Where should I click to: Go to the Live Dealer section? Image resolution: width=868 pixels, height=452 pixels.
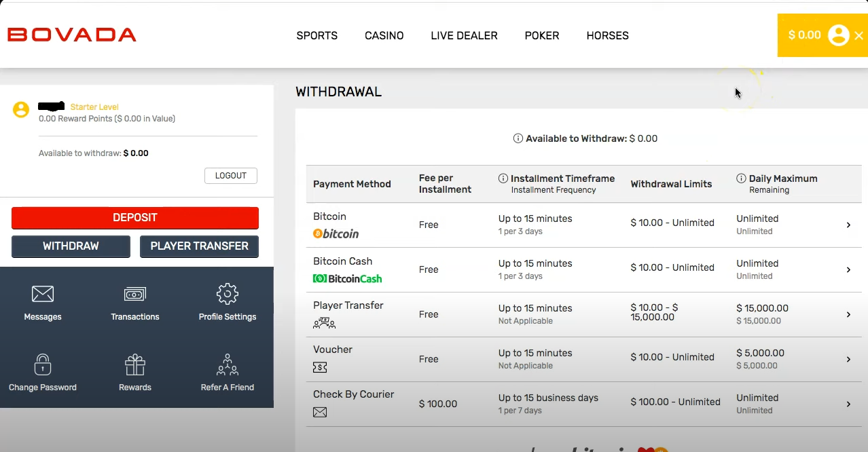[464, 35]
